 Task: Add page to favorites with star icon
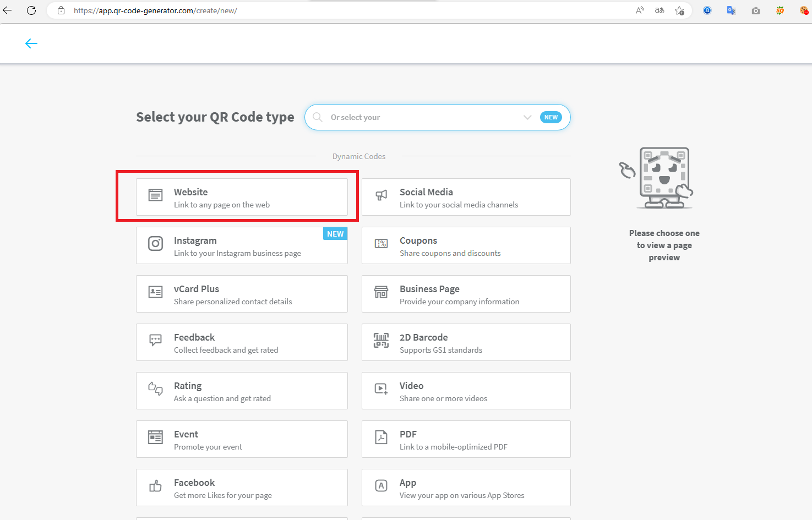(x=680, y=10)
